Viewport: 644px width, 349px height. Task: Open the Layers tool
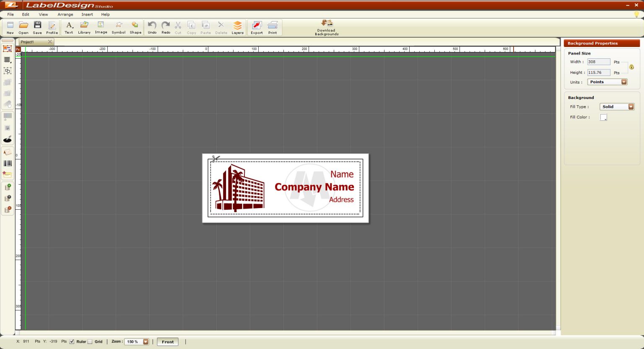coord(237,28)
